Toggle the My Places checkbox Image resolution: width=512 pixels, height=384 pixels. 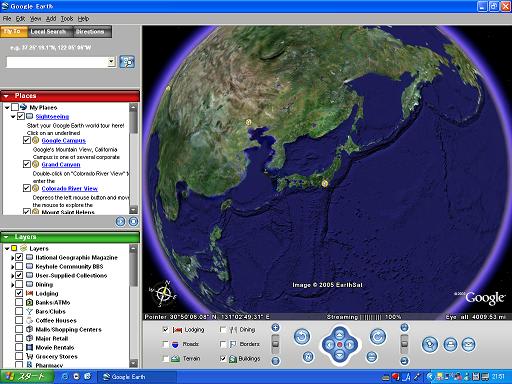pos(15,107)
